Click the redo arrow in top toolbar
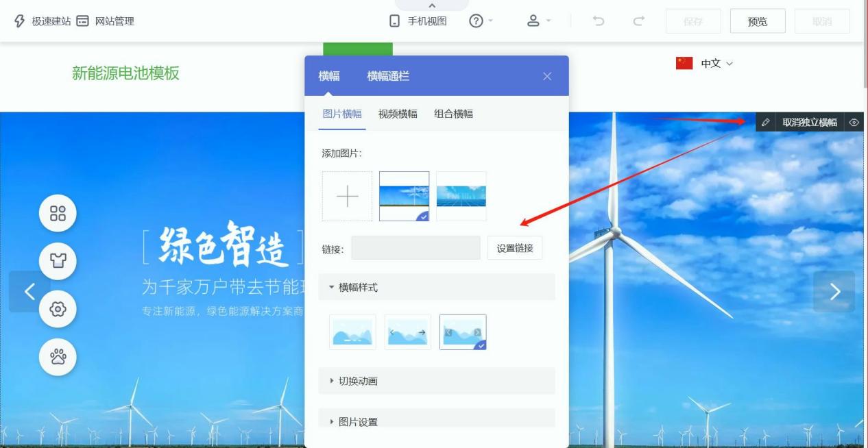Image resolution: width=868 pixels, height=448 pixels. coord(638,21)
